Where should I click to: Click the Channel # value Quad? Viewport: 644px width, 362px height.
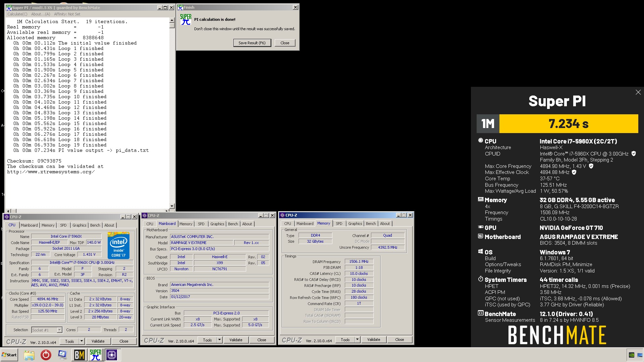(x=387, y=235)
